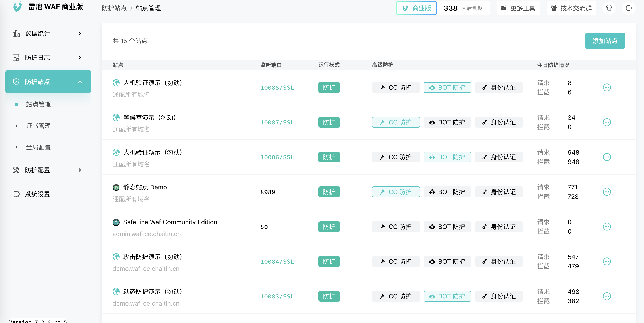Click the 10087/SSL port link
Image resolution: width=644 pixels, height=323 pixels.
(x=277, y=122)
